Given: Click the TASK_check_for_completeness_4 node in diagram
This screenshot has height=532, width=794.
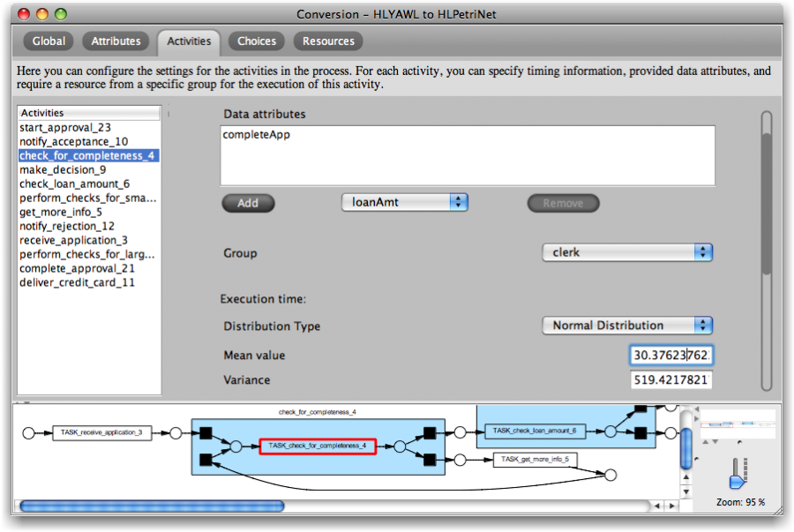Looking at the screenshot, I should (318, 446).
